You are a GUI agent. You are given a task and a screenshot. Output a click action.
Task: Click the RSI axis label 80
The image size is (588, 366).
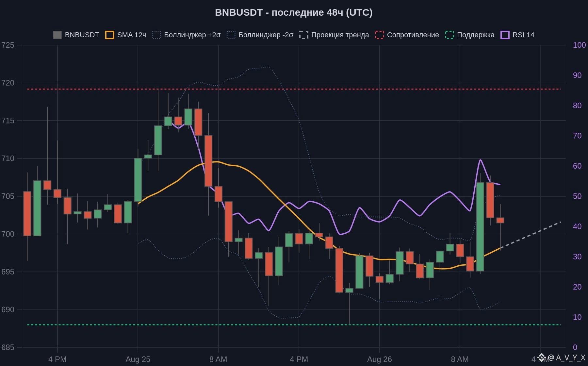pyautogui.click(x=577, y=106)
